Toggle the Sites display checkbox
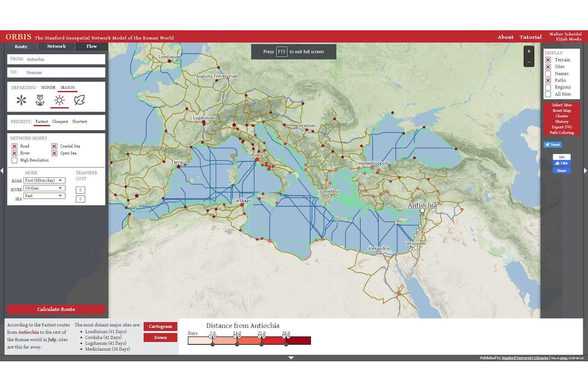The width and height of the screenshot is (588, 392). pos(548,67)
